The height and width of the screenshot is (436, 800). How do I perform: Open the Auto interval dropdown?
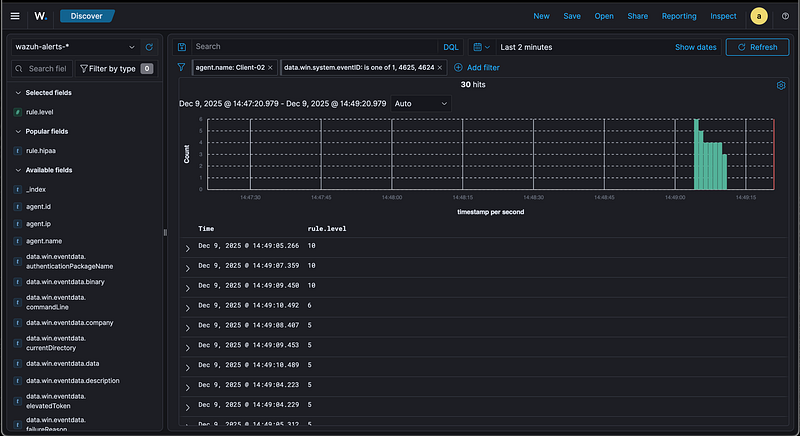point(421,104)
